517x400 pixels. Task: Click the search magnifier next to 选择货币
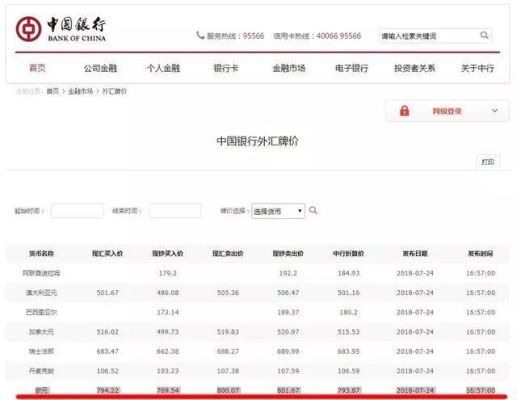pyautogui.click(x=313, y=210)
